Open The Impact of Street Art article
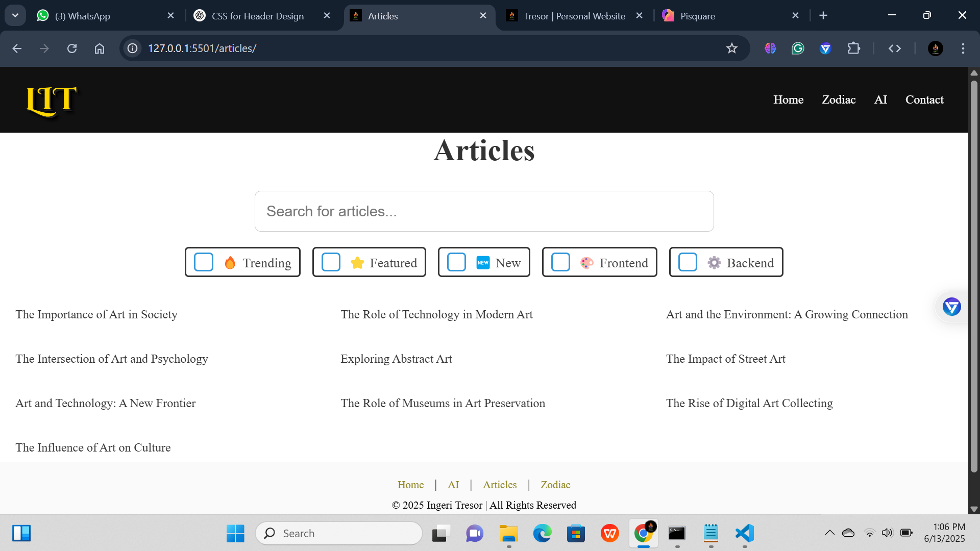This screenshot has height=551, width=980. (725, 359)
